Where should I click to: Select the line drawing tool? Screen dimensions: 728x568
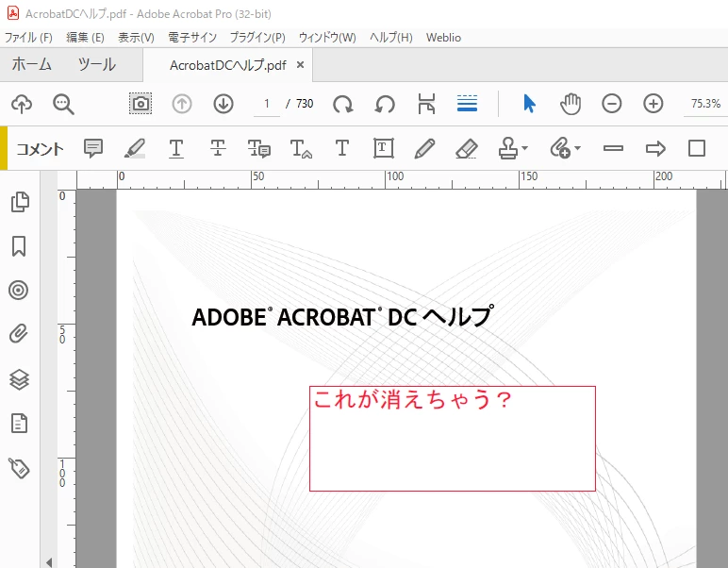tap(613, 149)
